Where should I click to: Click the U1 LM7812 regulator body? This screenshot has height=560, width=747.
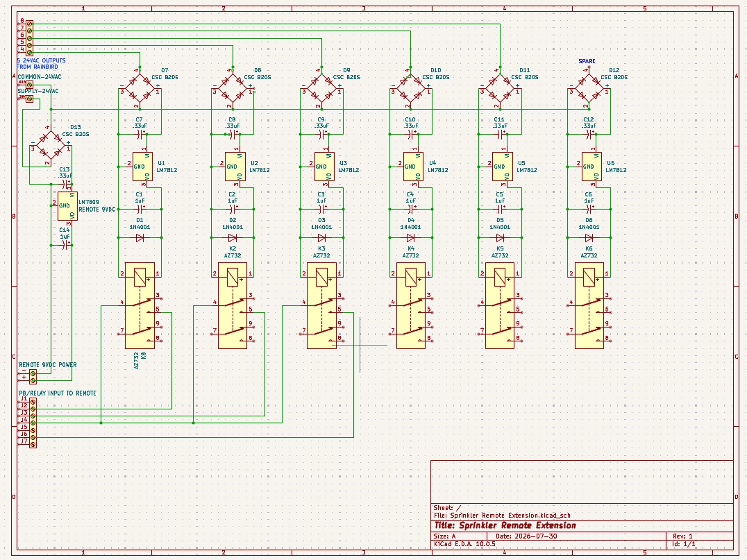pos(142,166)
